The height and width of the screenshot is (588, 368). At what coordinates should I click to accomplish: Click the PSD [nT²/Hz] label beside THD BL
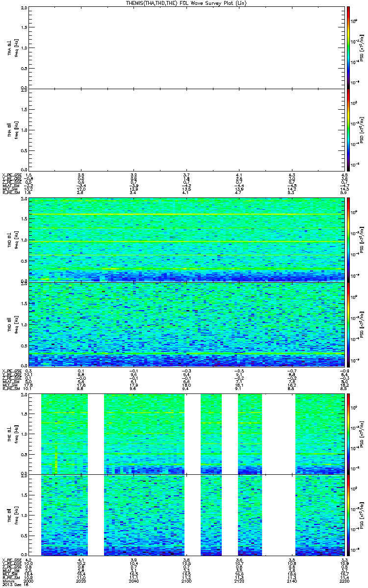(362, 240)
